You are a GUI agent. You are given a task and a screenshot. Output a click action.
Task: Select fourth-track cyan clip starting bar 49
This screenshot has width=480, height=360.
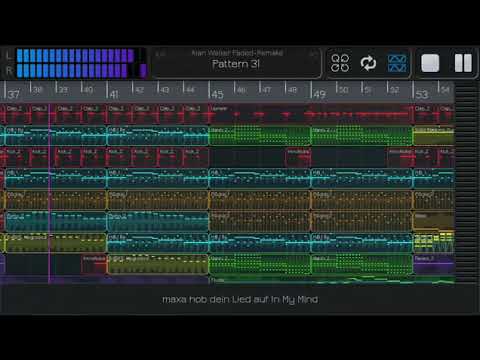(x=362, y=179)
